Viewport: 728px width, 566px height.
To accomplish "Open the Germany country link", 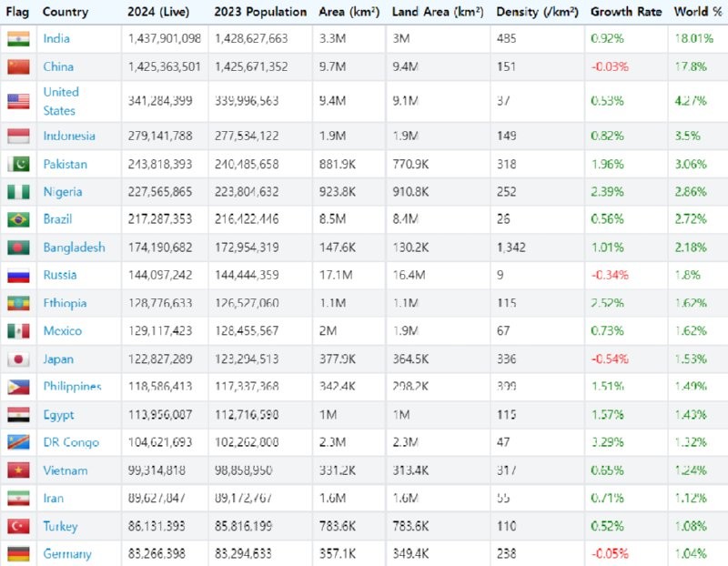I will click(x=67, y=554).
